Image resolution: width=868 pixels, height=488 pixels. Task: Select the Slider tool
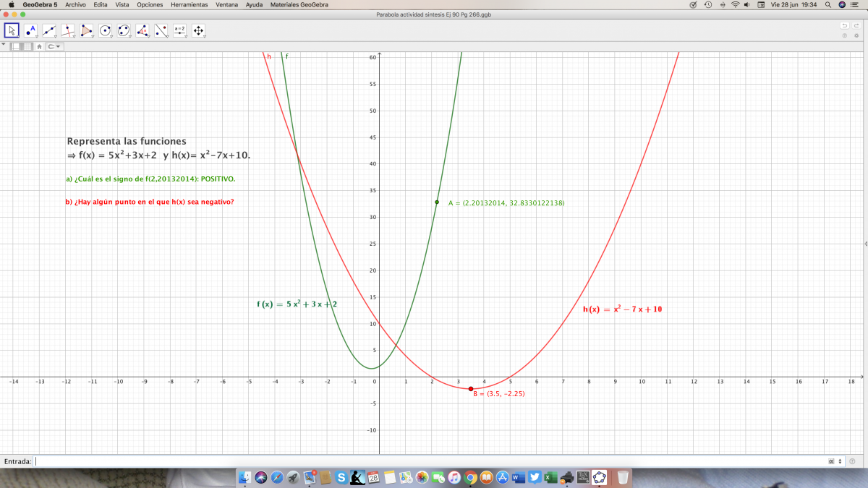click(179, 30)
